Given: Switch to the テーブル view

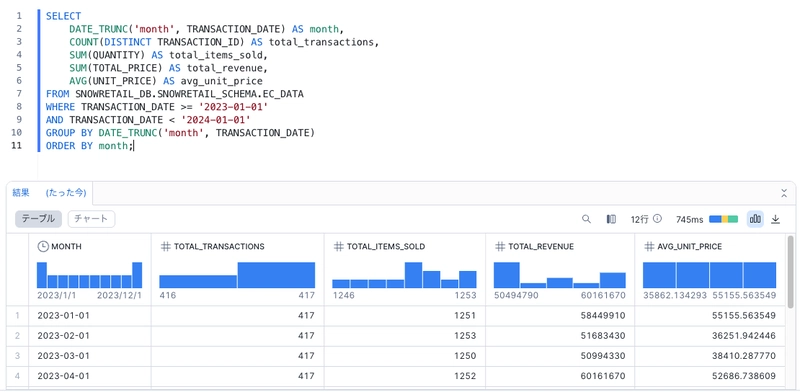Looking at the screenshot, I should pyautogui.click(x=38, y=219).
